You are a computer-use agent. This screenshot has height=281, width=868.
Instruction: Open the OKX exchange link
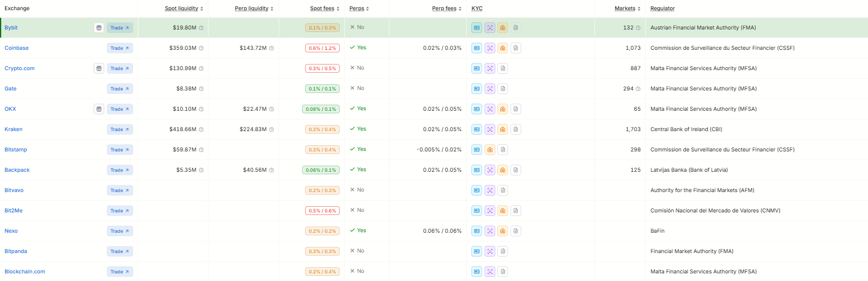[x=10, y=109]
